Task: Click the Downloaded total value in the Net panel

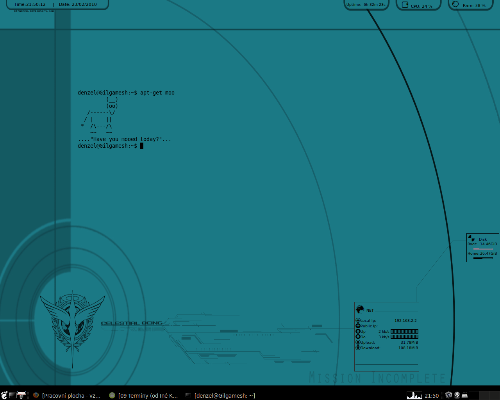Action: 408,347
